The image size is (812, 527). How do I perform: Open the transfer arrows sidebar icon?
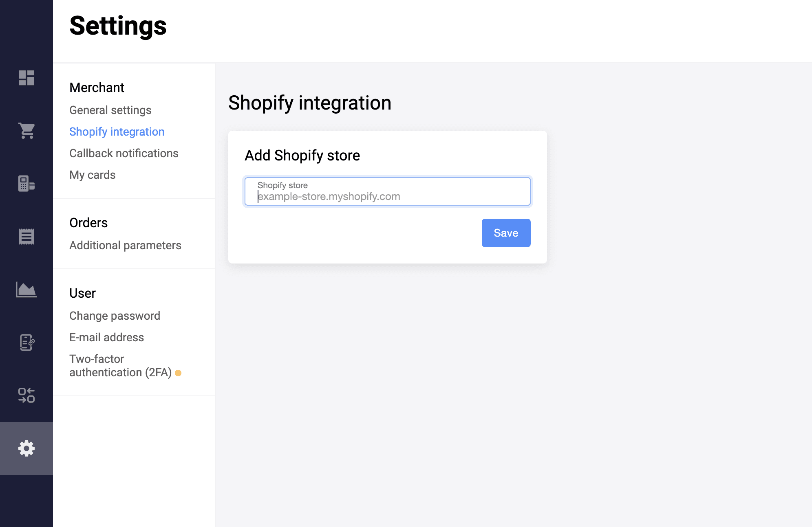point(26,395)
